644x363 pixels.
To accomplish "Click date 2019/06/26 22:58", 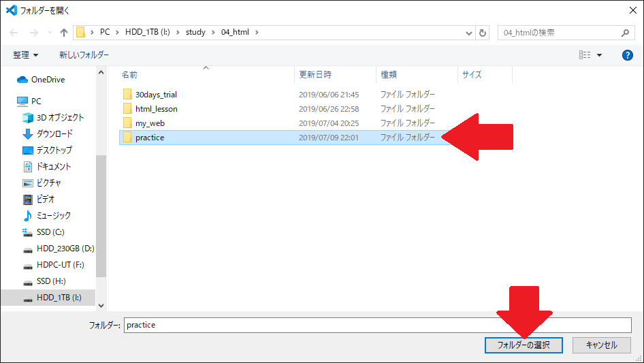I will 329,109.
